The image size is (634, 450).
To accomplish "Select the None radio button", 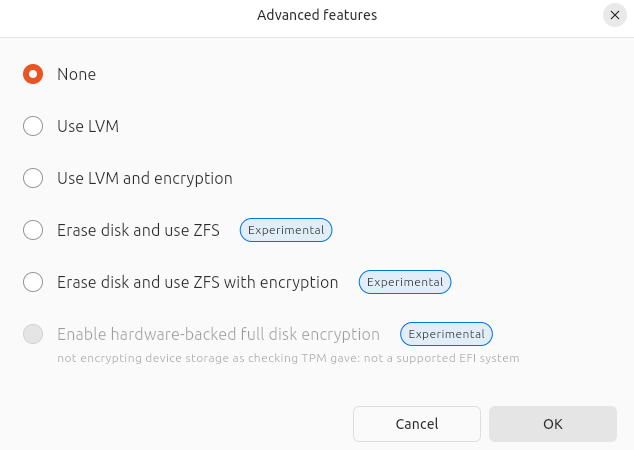I will [33, 74].
